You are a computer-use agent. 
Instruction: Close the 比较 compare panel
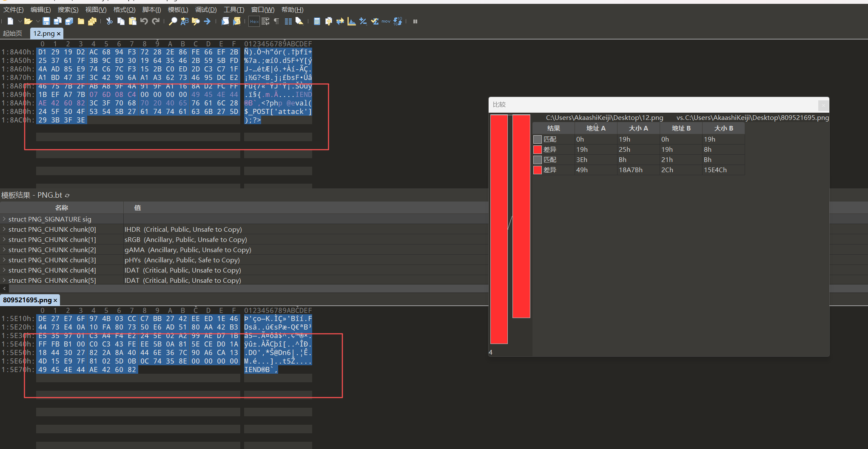823,105
